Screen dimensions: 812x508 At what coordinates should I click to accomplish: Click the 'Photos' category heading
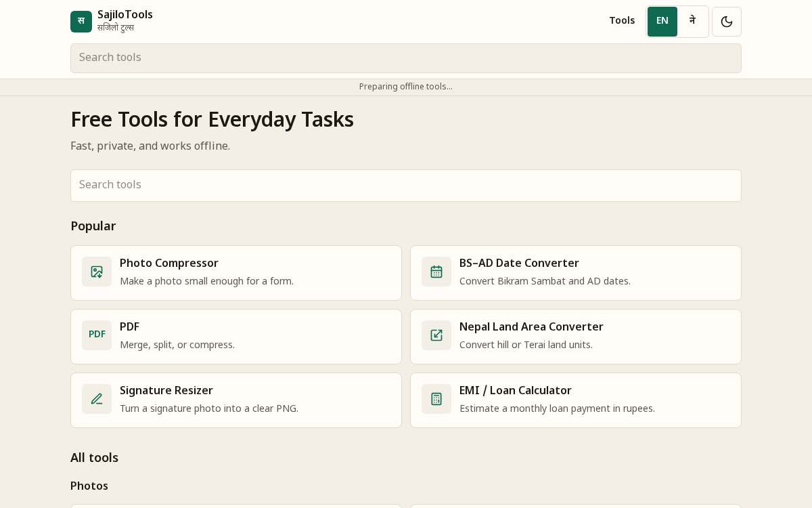click(89, 486)
